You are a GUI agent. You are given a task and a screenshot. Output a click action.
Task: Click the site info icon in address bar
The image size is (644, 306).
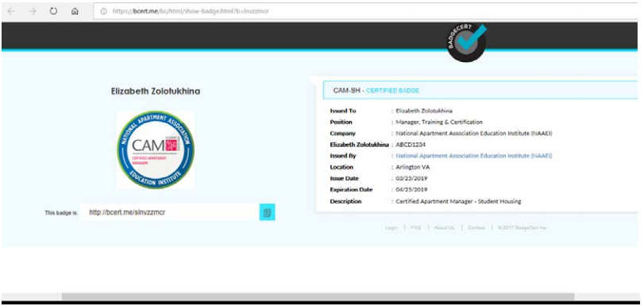(x=104, y=11)
